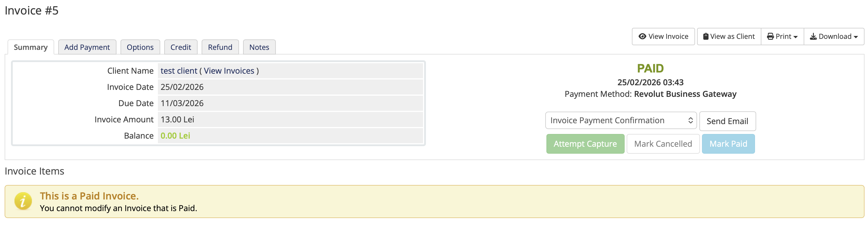868x225 pixels.
Task: Open the Options tab
Action: point(140,47)
